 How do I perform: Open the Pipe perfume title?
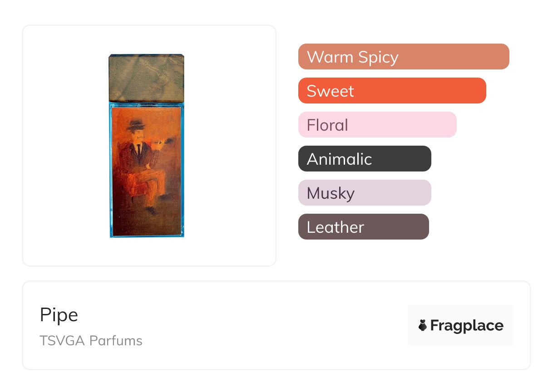coord(59,315)
